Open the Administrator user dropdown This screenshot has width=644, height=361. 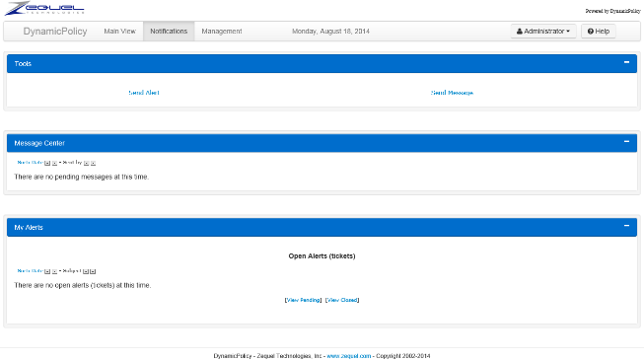tap(543, 32)
